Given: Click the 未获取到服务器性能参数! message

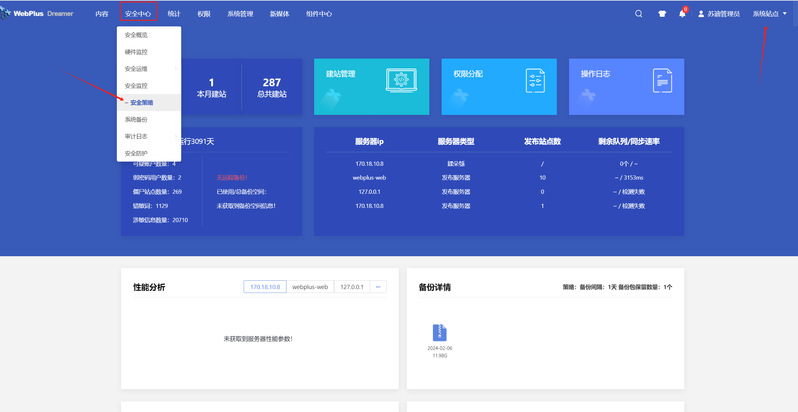Looking at the screenshot, I should 258,339.
